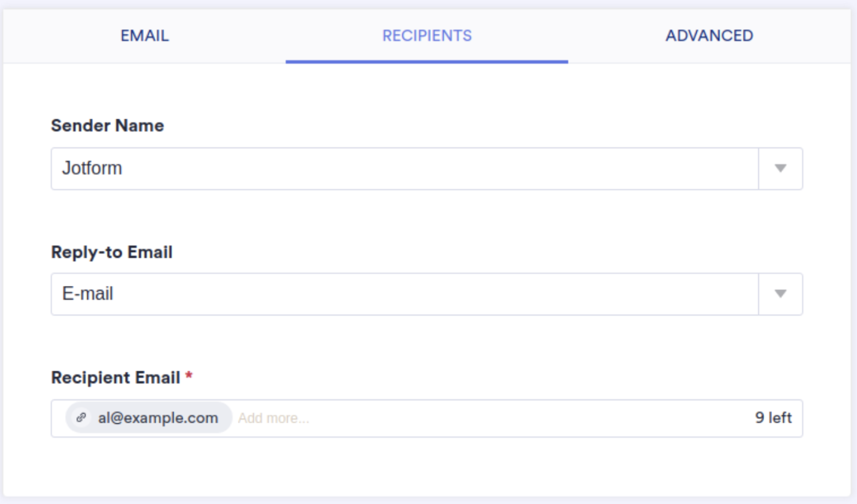The width and height of the screenshot is (857, 504).
Task: Focus the "Add more..." recipient input
Action: pyautogui.click(x=274, y=418)
